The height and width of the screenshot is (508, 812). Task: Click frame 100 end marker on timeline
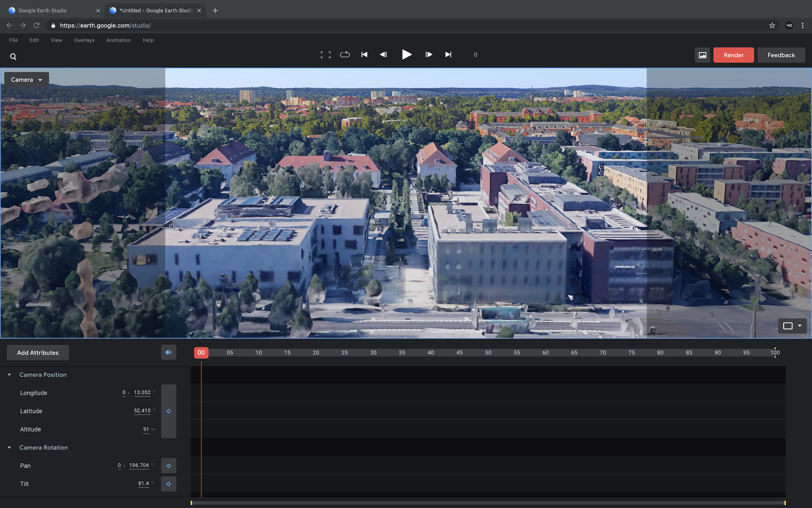[775, 353]
